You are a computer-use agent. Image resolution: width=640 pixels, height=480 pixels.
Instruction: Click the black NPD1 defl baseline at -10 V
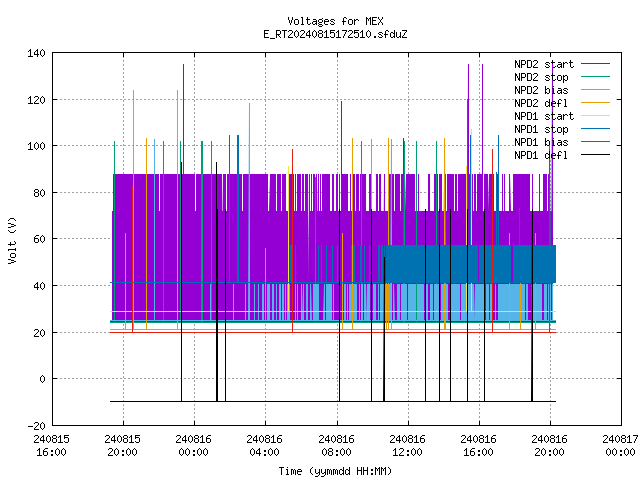pos(333,401)
